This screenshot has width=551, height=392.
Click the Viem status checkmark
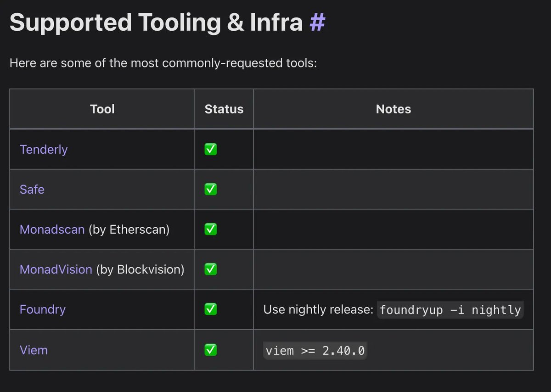[x=211, y=350]
